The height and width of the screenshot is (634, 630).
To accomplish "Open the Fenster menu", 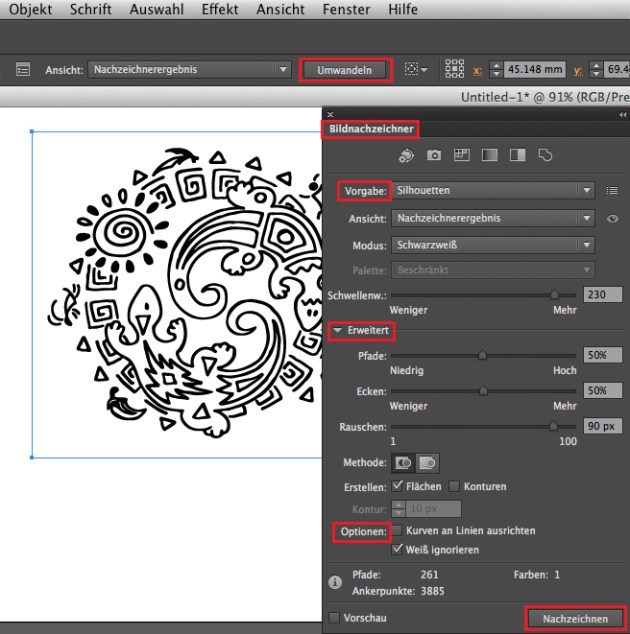I will point(346,9).
